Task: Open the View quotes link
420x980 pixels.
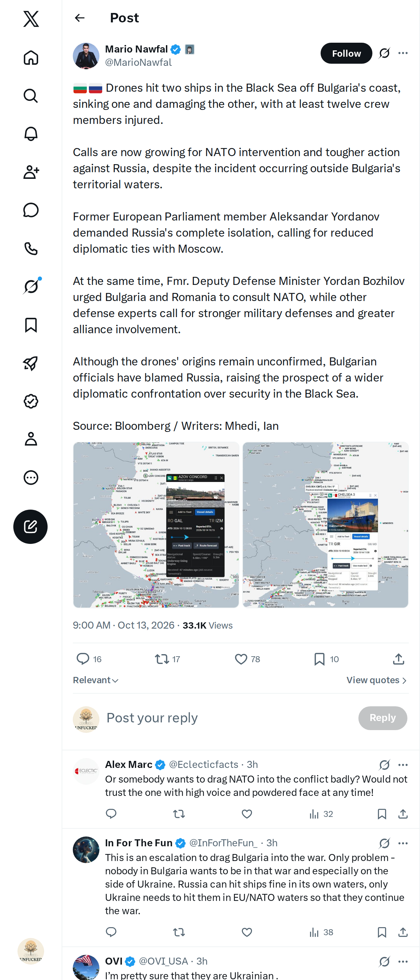Action: coord(377,680)
